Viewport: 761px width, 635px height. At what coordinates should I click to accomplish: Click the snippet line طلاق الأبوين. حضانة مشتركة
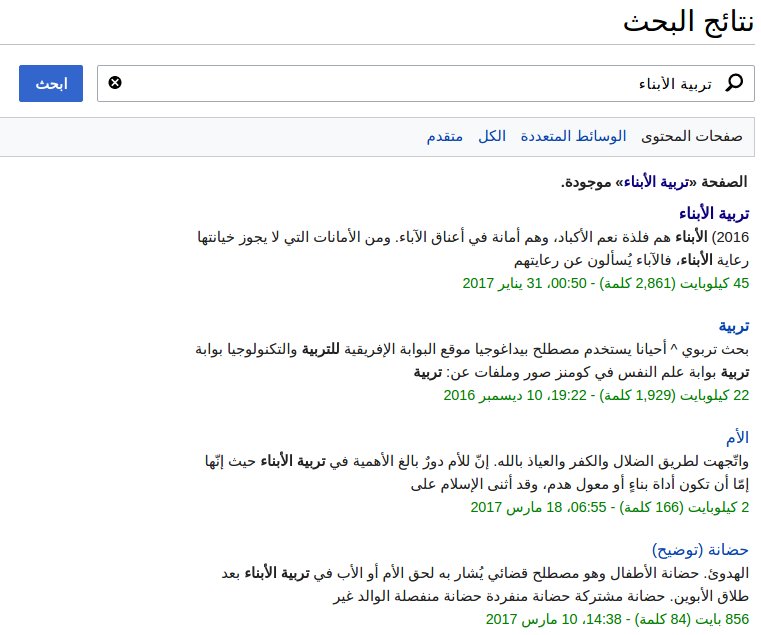pos(541,597)
